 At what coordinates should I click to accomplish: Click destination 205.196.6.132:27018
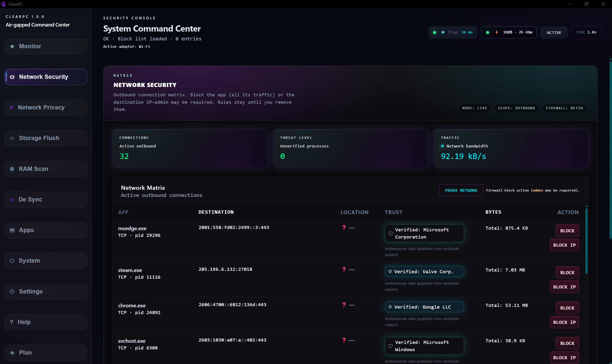(225, 269)
